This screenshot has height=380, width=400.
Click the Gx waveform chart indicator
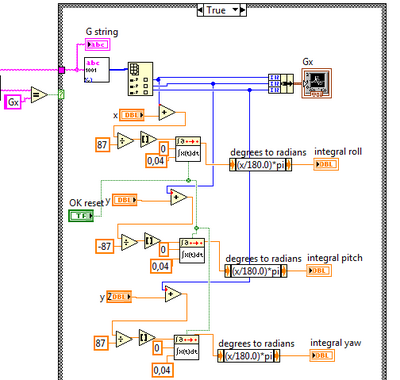pyautogui.click(x=317, y=83)
